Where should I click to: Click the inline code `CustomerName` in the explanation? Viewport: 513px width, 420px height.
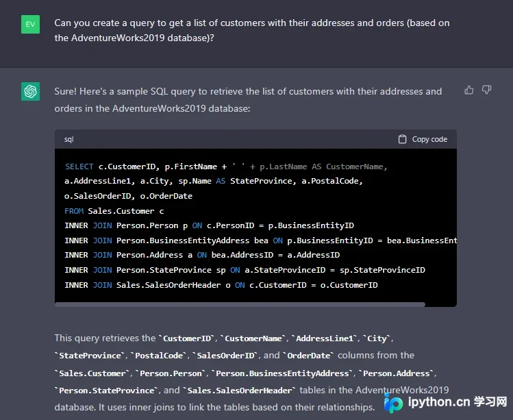[253, 338]
